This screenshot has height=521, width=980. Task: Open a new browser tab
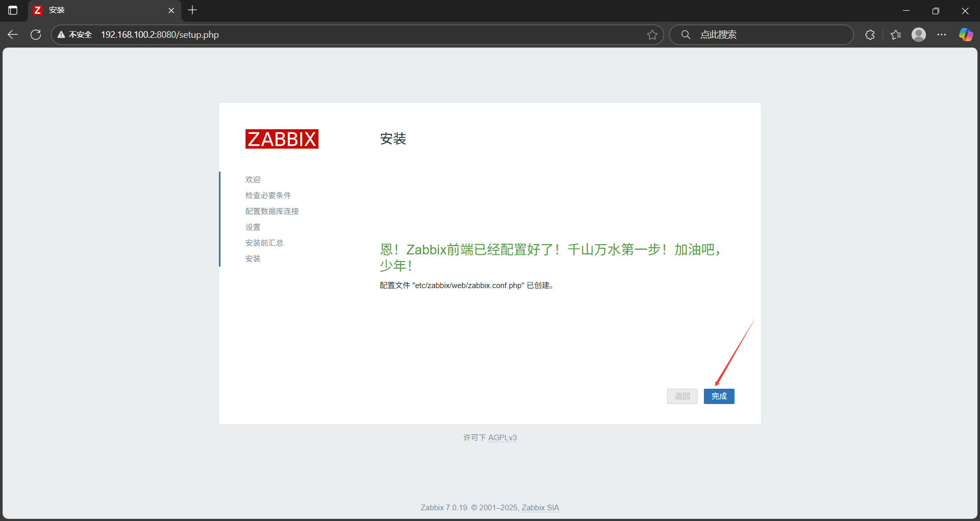pyautogui.click(x=192, y=10)
